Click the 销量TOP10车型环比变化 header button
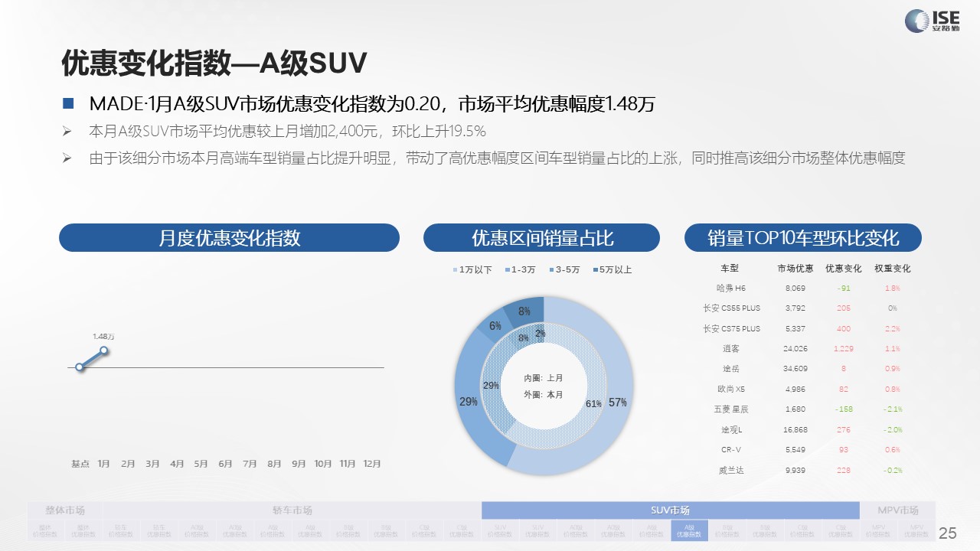980x551 pixels. pyautogui.click(x=802, y=238)
